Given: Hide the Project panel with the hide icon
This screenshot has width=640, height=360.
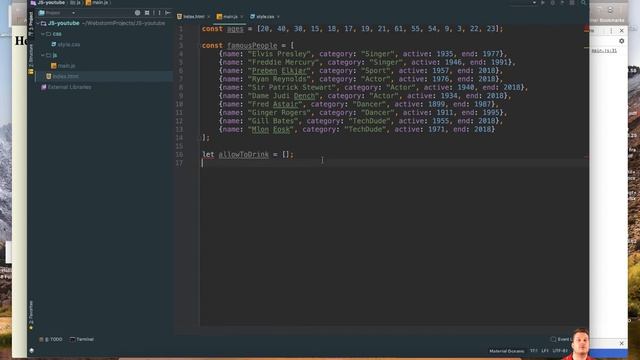Looking at the screenshot, I should [x=167, y=13].
